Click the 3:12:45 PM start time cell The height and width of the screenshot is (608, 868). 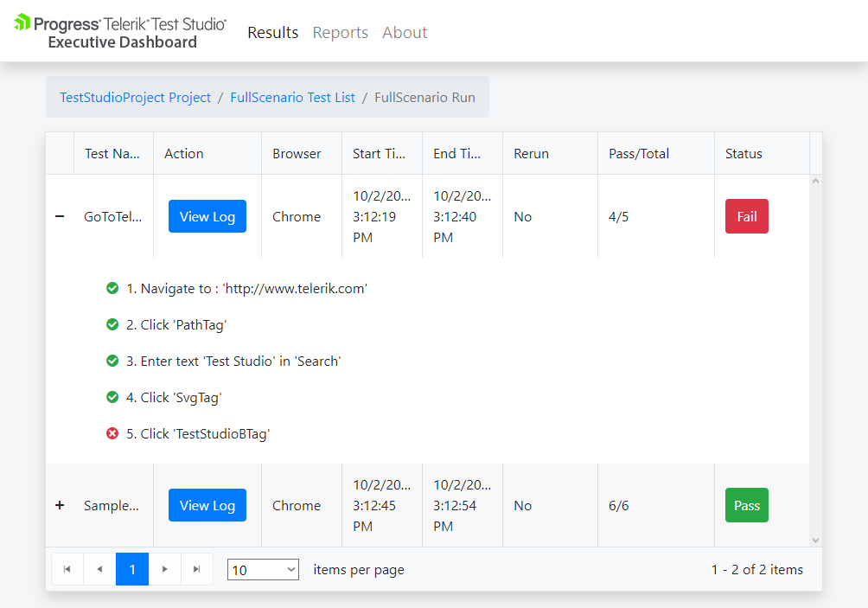point(382,505)
